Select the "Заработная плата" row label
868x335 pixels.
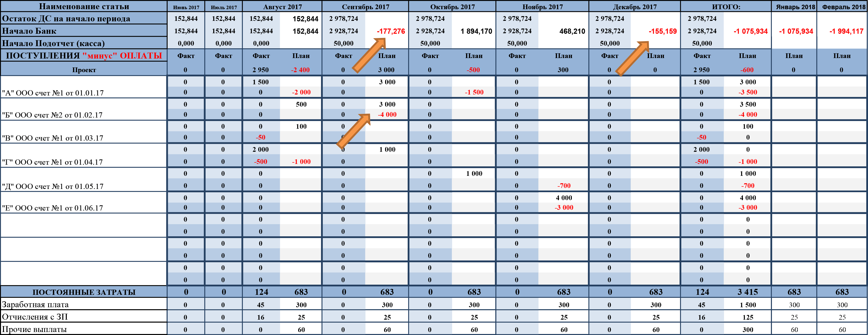tap(84, 304)
